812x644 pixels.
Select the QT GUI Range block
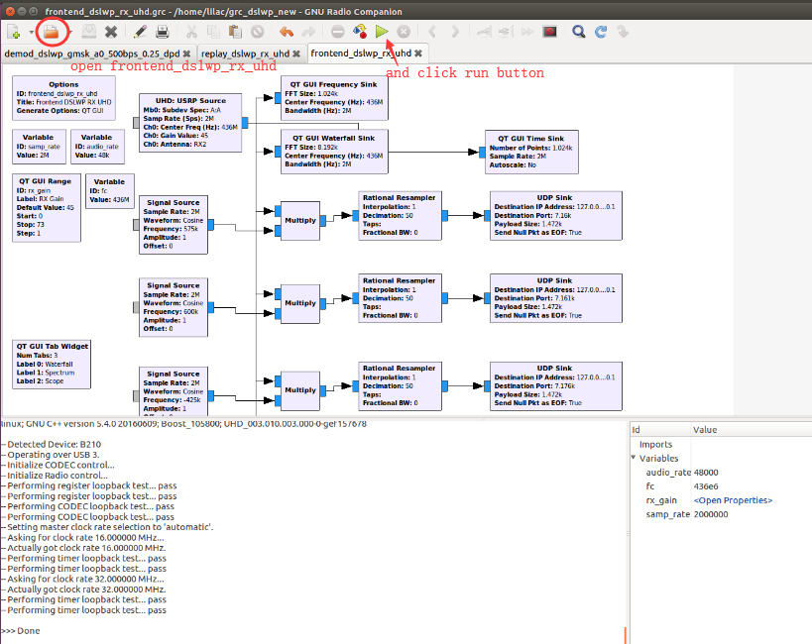click(46, 208)
